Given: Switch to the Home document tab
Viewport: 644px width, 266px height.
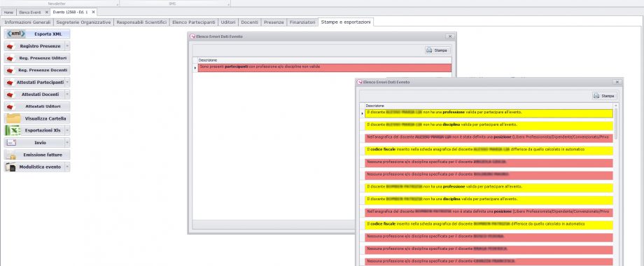Looking at the screenshot, I should 8,13.
